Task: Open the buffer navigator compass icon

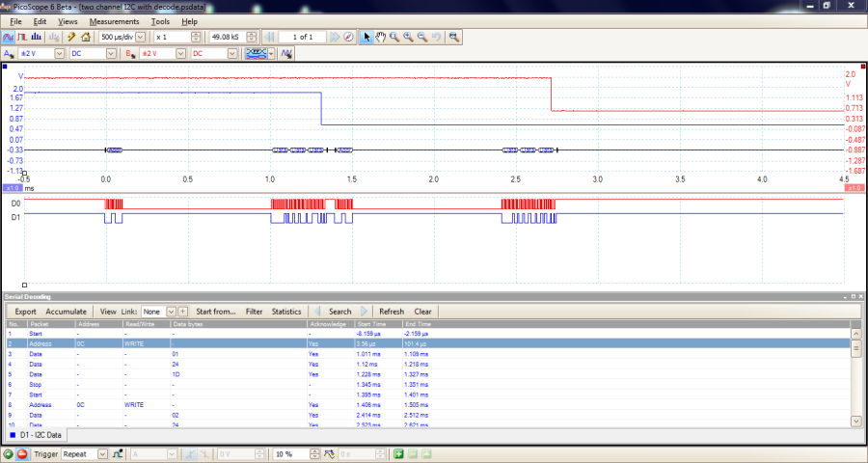Action: point(348,37)
